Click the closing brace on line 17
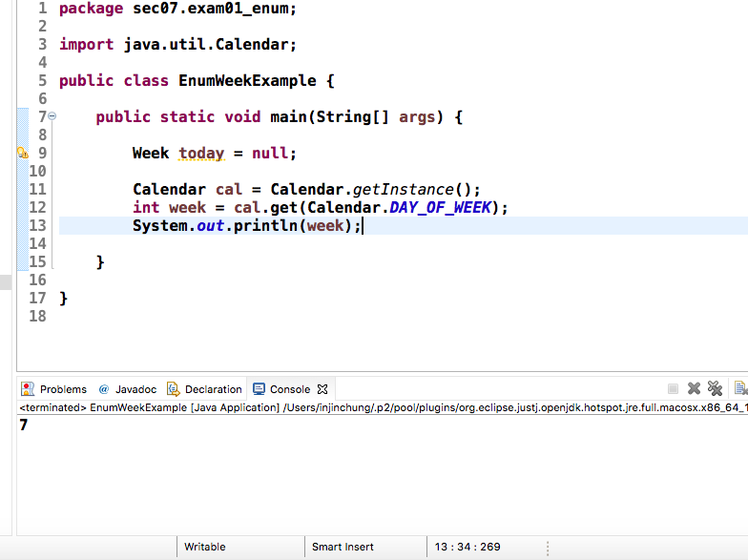The image size is (748, 560). 63,299
